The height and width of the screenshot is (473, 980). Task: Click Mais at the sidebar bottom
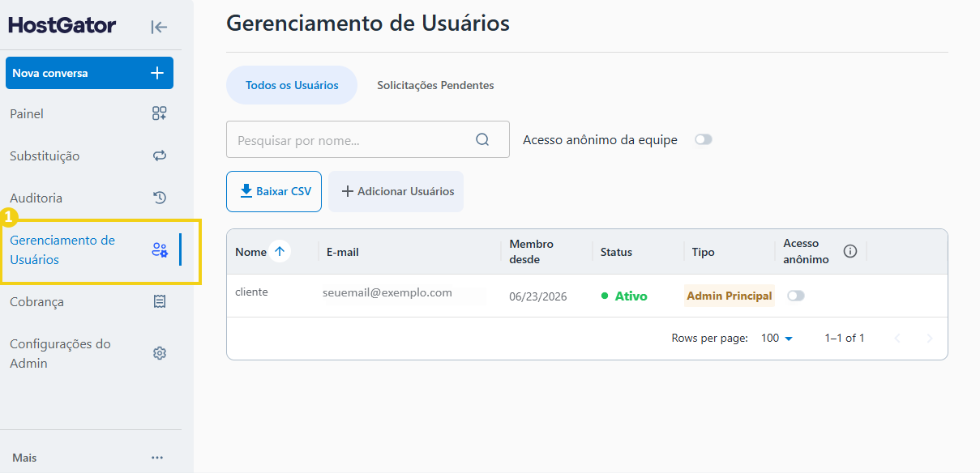24,458
